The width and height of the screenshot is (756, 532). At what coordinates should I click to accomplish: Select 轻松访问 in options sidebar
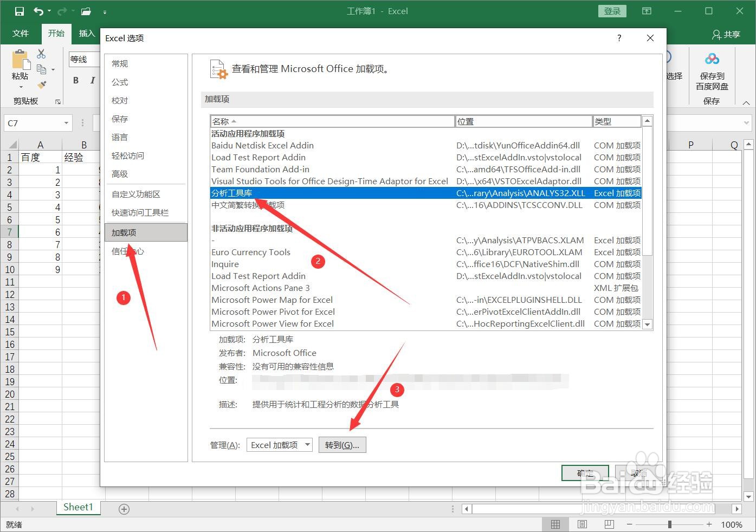tap(146, 155)
